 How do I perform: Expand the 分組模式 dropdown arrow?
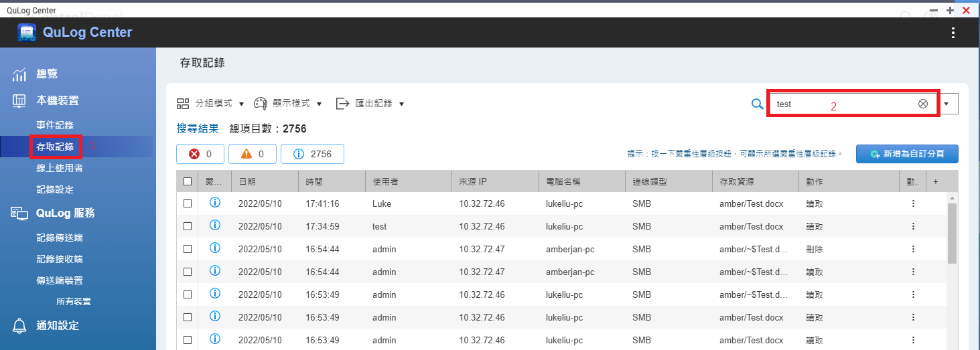click(241, 104)
